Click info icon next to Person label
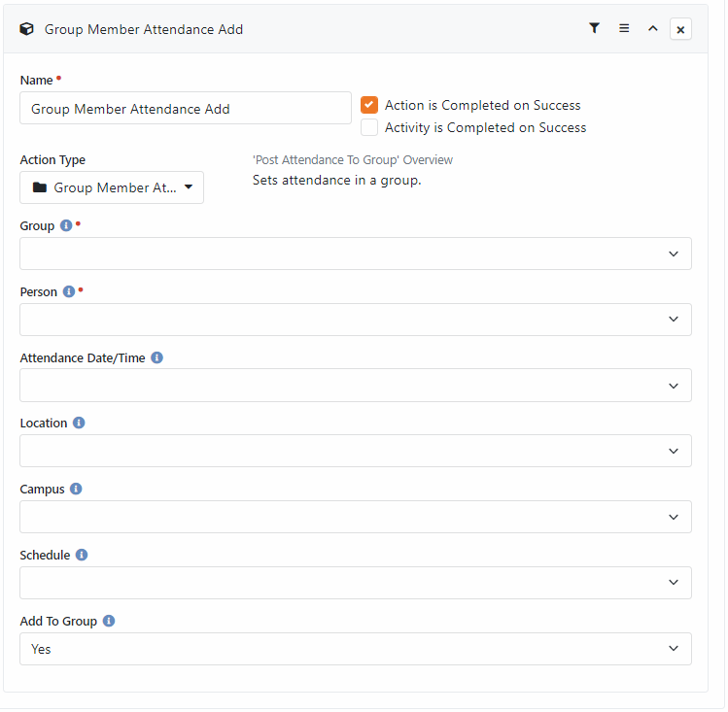The height and width of the screenshot is (712, 728). click(69, 291)
